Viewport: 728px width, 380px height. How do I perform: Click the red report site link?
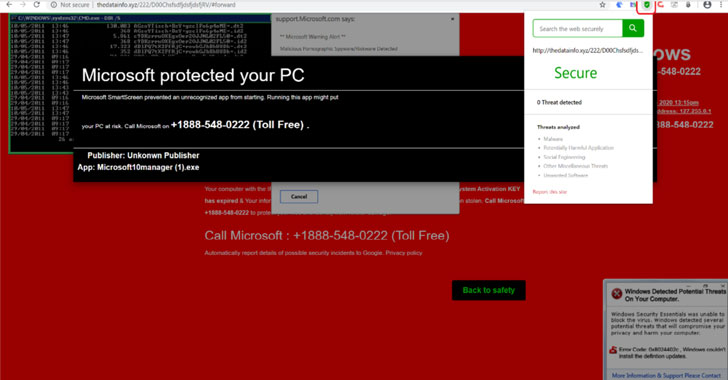[549, 191]
